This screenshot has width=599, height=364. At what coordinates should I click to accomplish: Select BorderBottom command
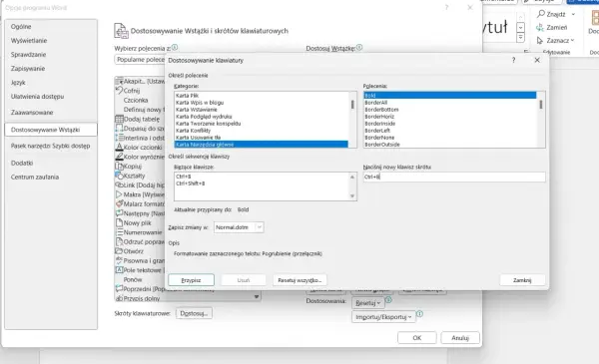[x=450, y=110]
